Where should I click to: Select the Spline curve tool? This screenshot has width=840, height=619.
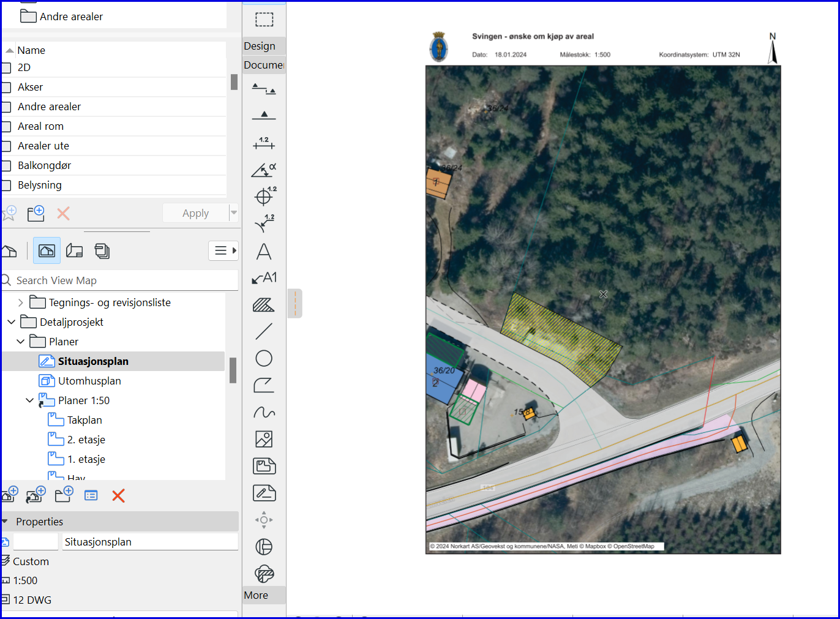coord(264,413)
